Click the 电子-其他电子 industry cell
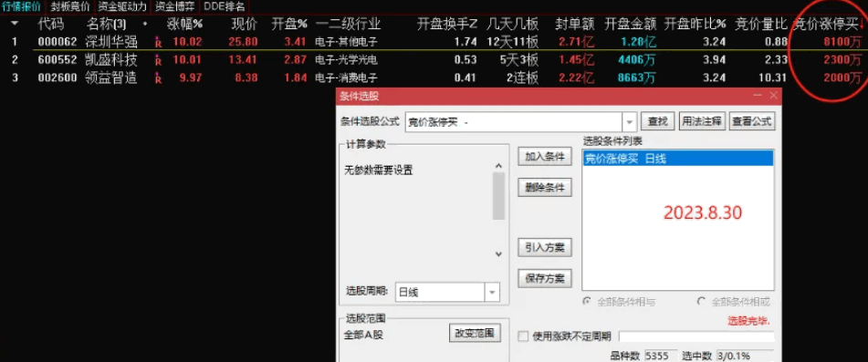The image size is (868, 362). 346,41
